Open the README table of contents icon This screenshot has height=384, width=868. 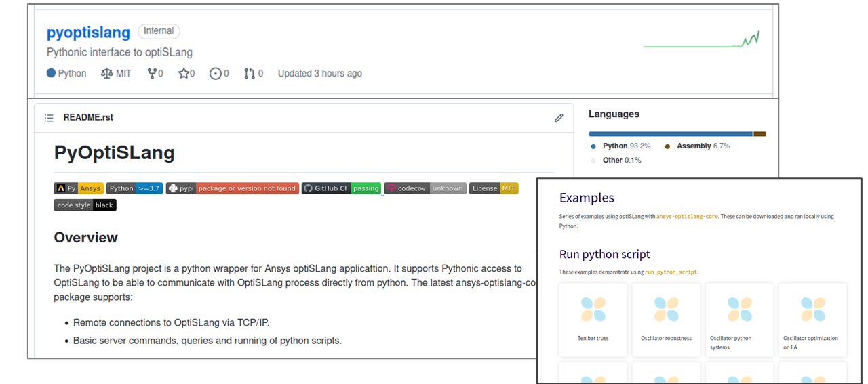coord(49,118)
